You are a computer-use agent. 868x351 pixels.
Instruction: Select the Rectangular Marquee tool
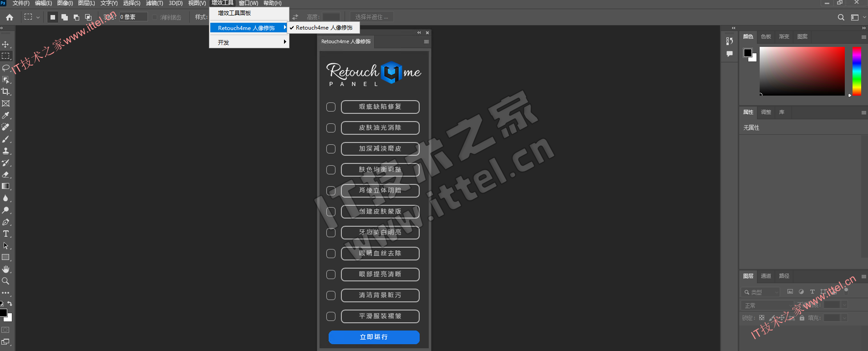[5, 56]
